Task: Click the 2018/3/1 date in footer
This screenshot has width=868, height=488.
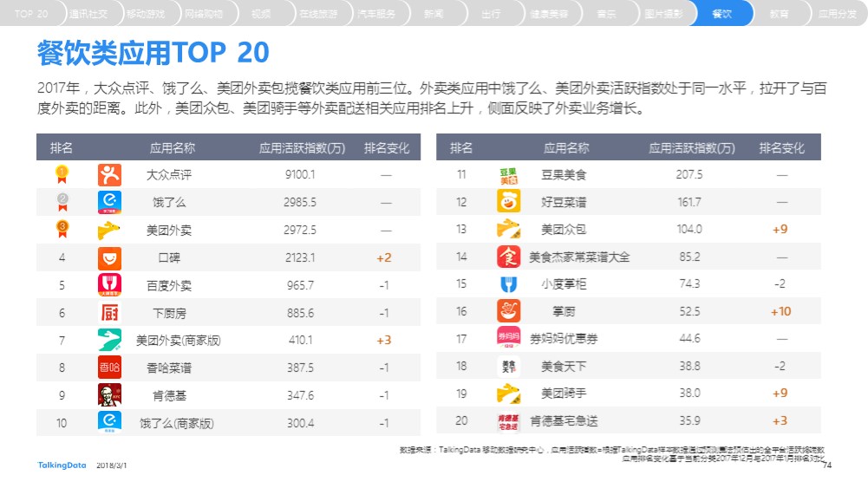Action: coord(112,465)
